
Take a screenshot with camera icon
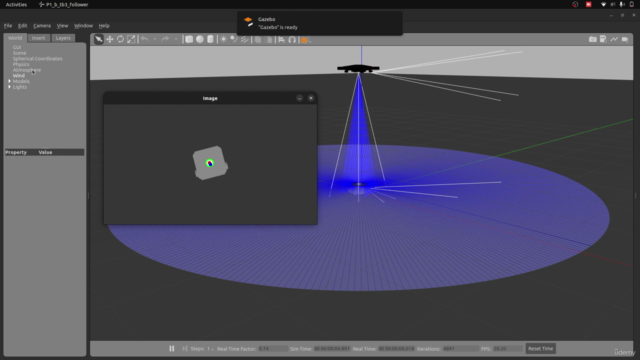coord(592,39)
